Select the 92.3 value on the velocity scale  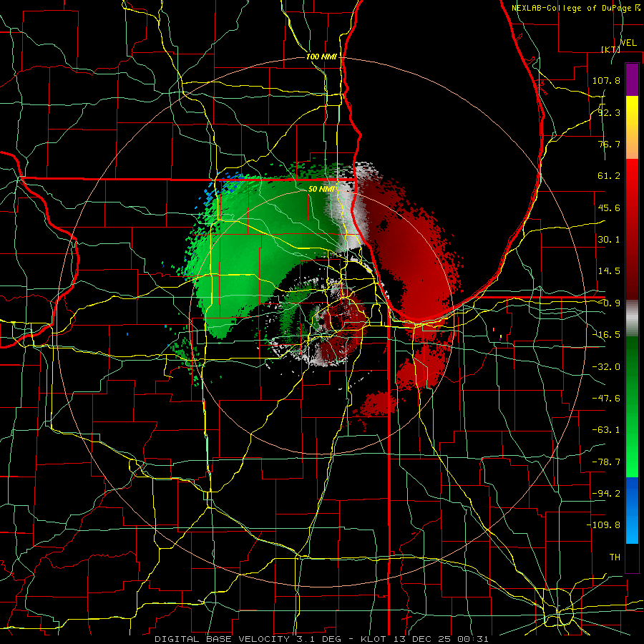(x=609, y=112)
